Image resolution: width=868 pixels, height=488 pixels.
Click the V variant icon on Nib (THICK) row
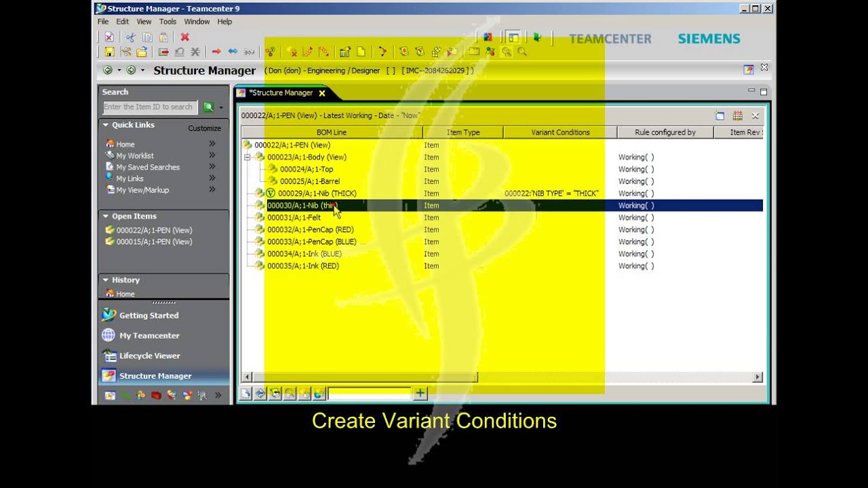(271, 193)
